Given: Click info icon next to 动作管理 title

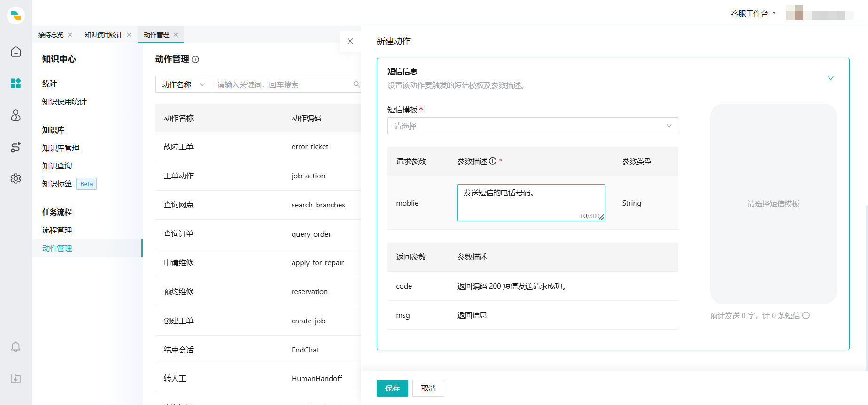Looking at the screenshot, I should pyautogui.click(x=195, y=60).
